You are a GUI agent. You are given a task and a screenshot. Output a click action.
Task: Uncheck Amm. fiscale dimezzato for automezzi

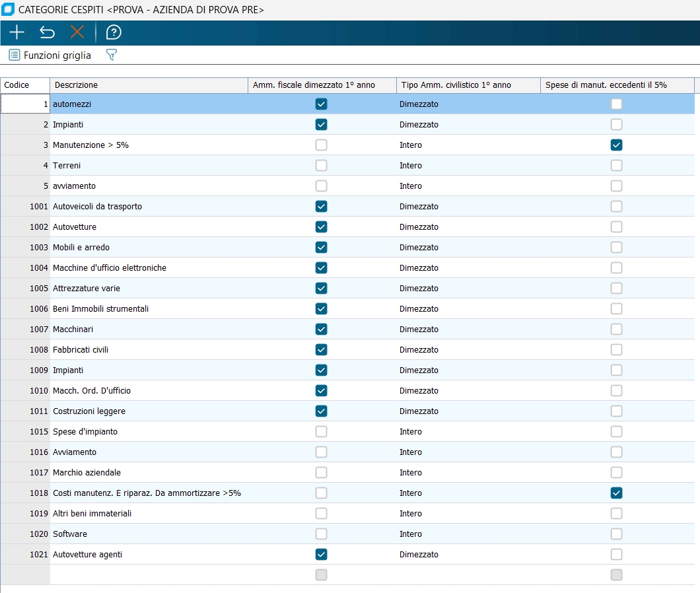(321, 104)
